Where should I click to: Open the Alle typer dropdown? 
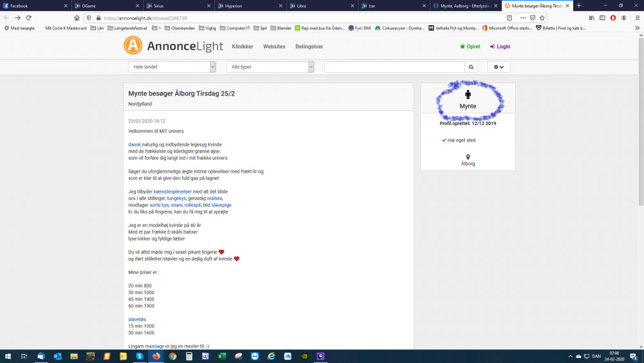(x=270, y=67)
